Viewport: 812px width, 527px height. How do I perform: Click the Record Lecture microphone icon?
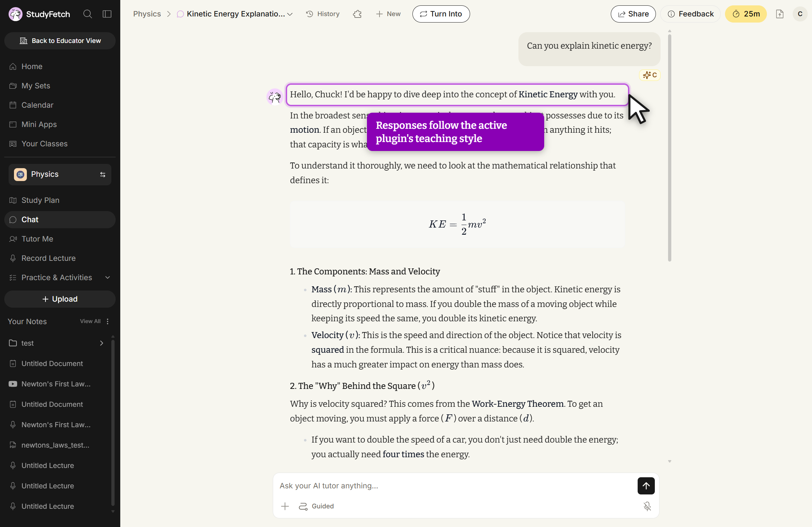[13, 258]
